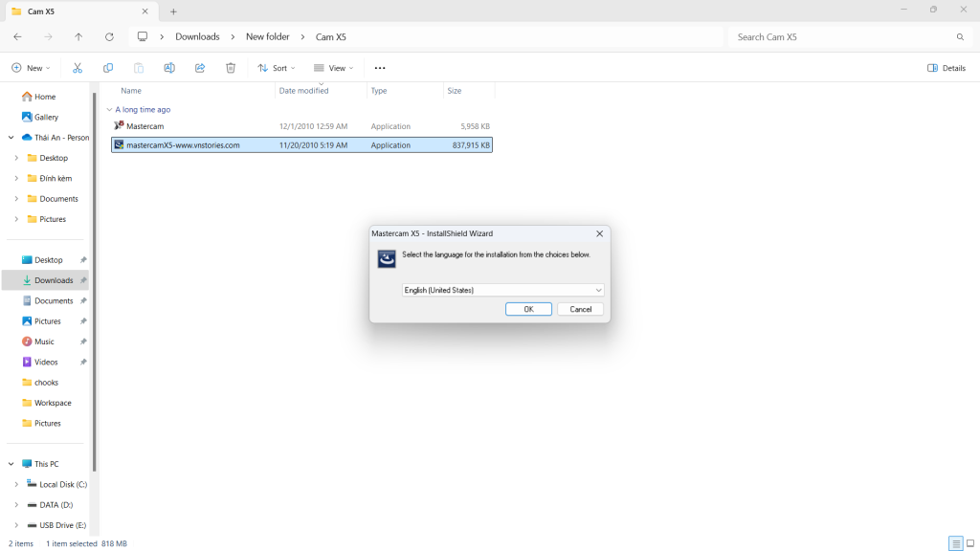
Task: Collapse the This PC tree node
Action: [x=11, y=464]
